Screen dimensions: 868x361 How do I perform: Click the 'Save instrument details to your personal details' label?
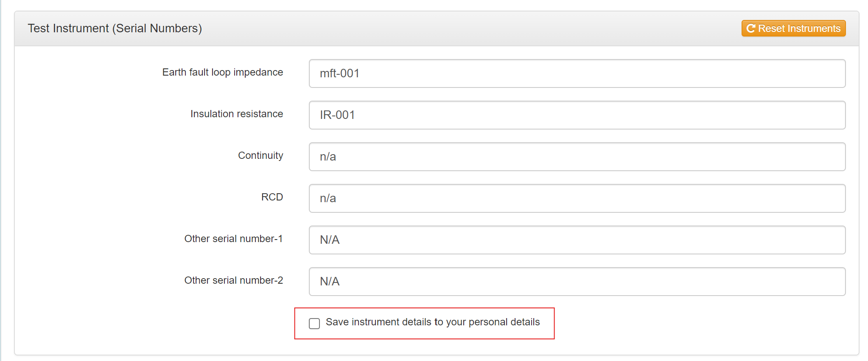click(x=432, y=322)
